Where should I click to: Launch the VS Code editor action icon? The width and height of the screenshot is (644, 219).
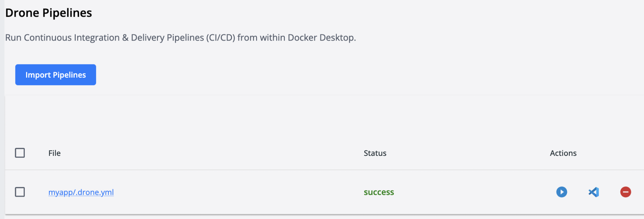click(593, 192)
